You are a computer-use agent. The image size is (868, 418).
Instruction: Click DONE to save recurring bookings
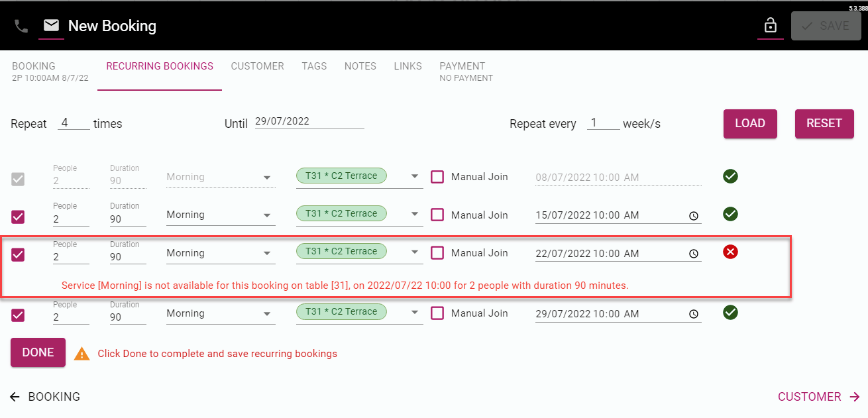coord(37,352)
